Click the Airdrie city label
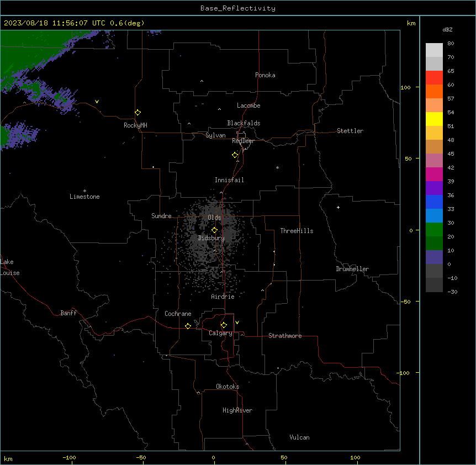Screen dimensions: 476x465 point(223,297)
